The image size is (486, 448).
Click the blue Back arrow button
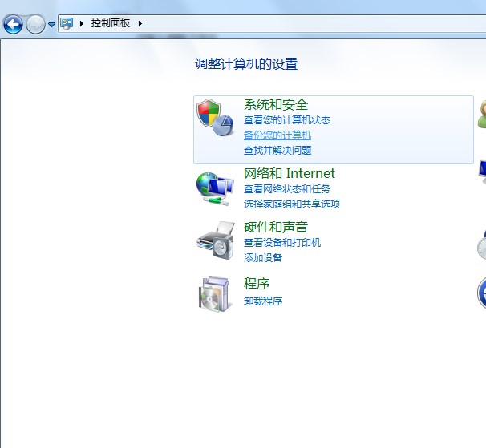[x=13, y=24]
